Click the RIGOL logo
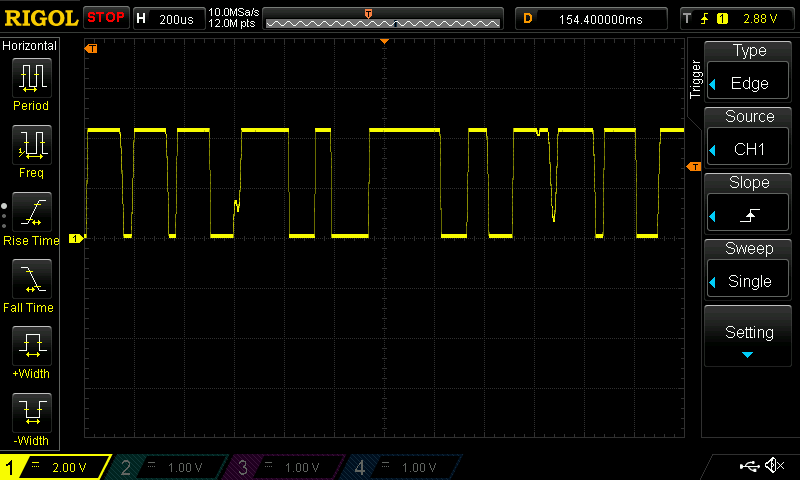This screenshot has height=480, width=800. [41, 18]
